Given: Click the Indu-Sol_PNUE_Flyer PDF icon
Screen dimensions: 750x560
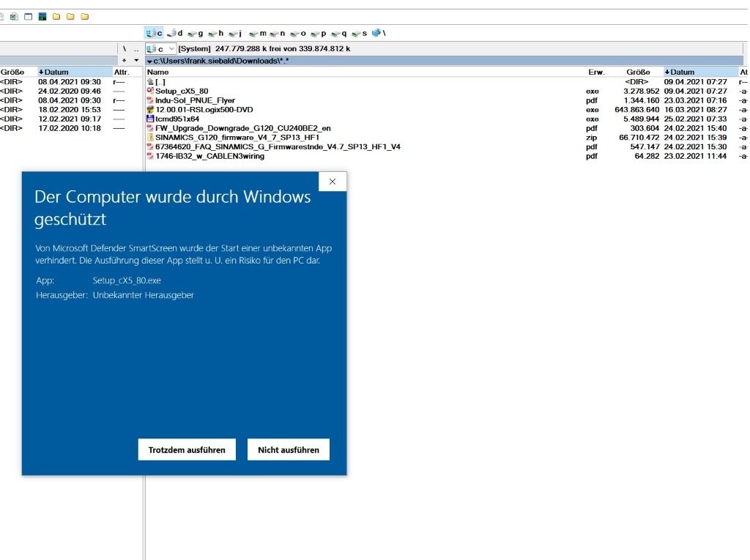Looking at the screenshot, I should pos(150,100).
